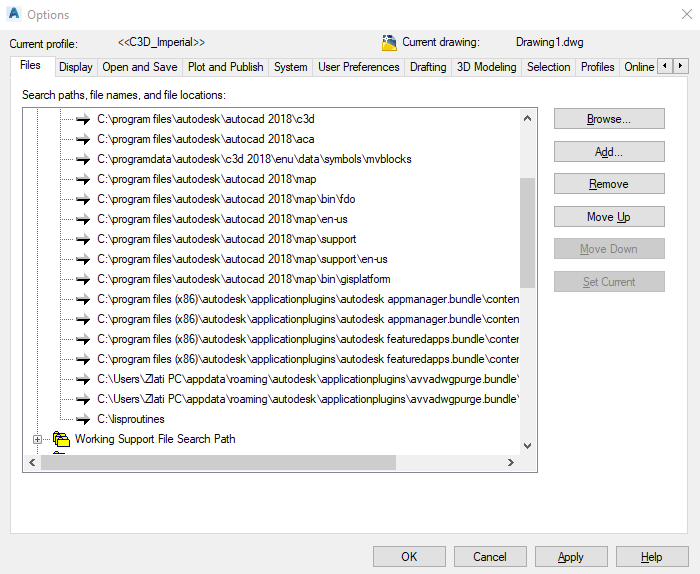Image resolution: width=700 pixels, height=574 pixels.
Task: Click the arrow icon beside the autocad 2018\c3d path
Action: tap(83, 119)
